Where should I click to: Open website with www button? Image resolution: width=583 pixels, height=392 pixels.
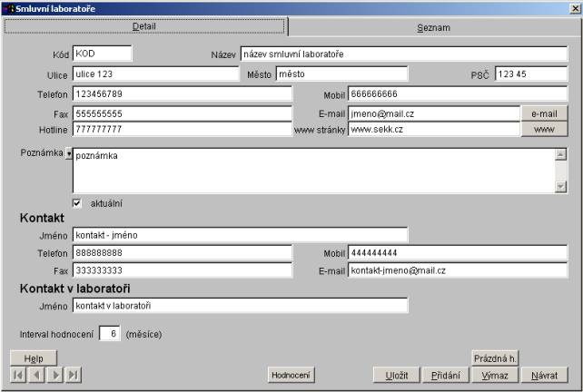544,130
